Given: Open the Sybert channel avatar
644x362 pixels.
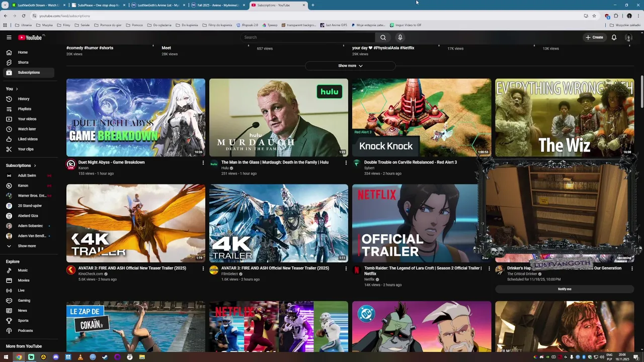Looking at the screenshot, I should tap(357, 163).
